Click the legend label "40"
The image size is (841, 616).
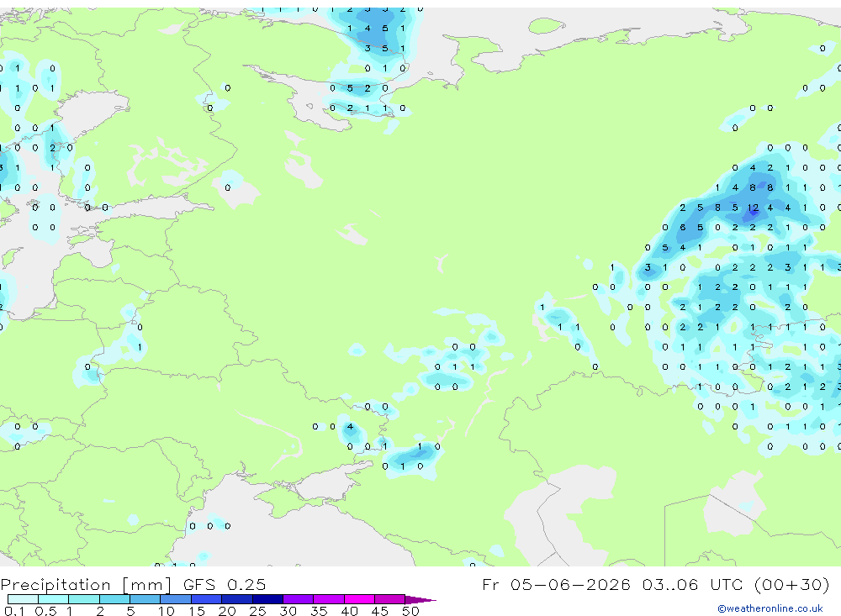(x=349, y=611)
